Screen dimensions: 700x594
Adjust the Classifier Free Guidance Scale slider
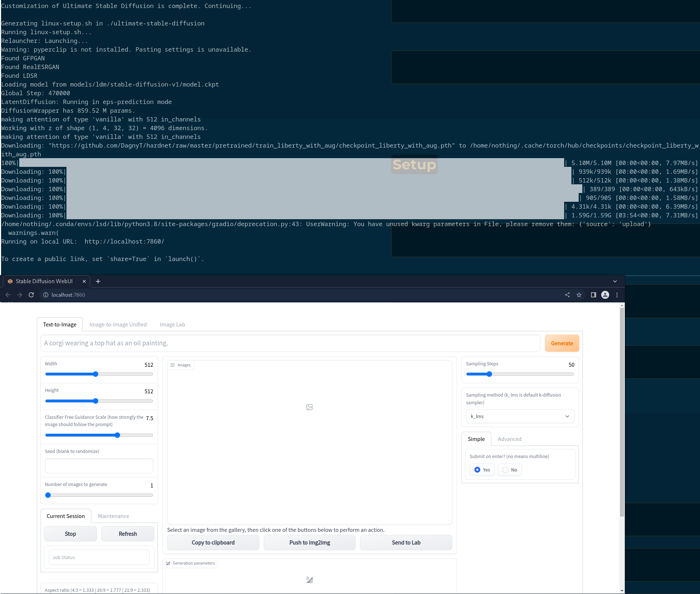(99, 435)
